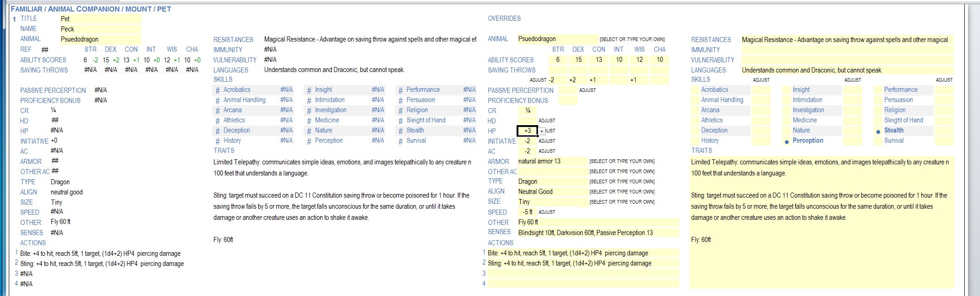Select the NAME field containing Peck
Viewport: 980px width, 296px height.
tap(100, 29)
